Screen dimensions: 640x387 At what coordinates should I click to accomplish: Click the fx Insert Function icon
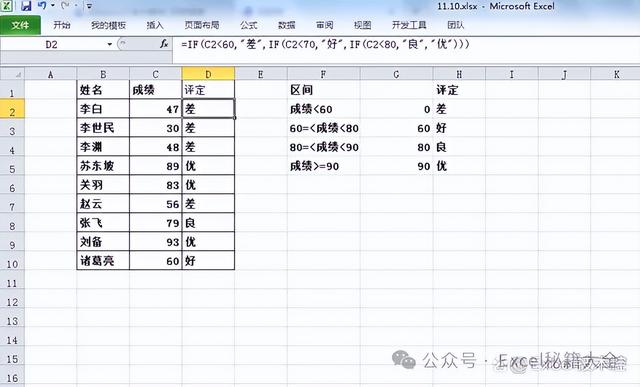pyautogui.click(x=164, y=44)
